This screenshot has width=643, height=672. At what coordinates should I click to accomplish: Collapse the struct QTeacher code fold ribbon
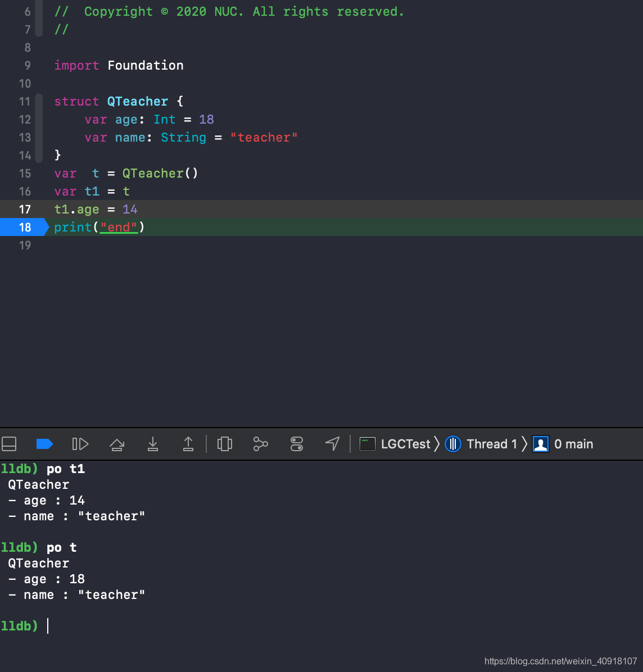[39, 128]
